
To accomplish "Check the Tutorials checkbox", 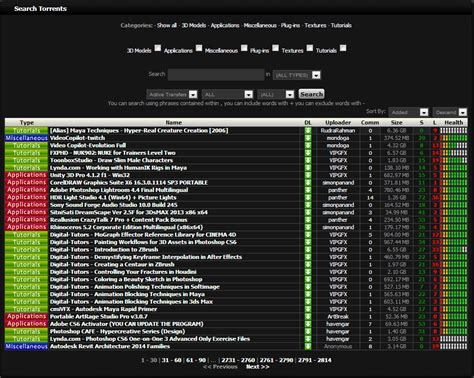I will (343, 48).
